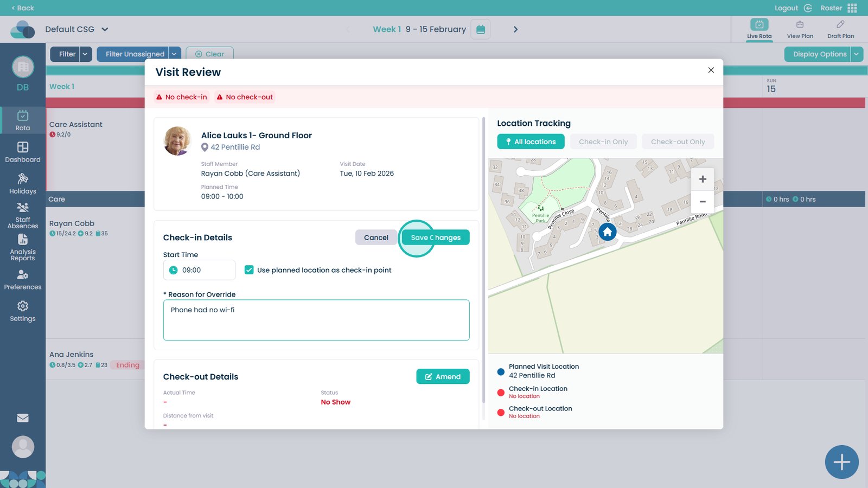The width and height of the screenshot is (868, 488).
Task: Expand the Display Options dropdown arrow
Action: tap(856, 54)
